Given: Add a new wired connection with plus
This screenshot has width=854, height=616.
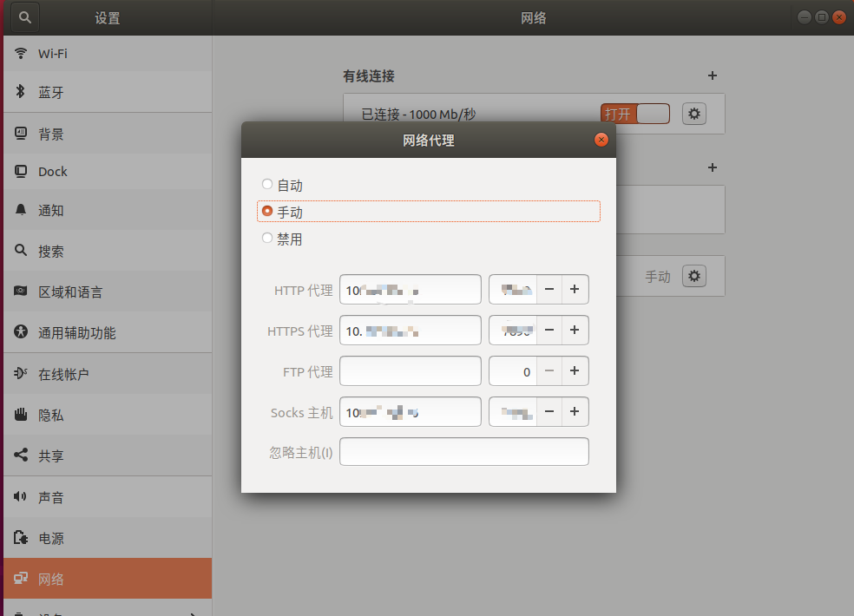Looking at the screenshot, I should pos(712,76).
